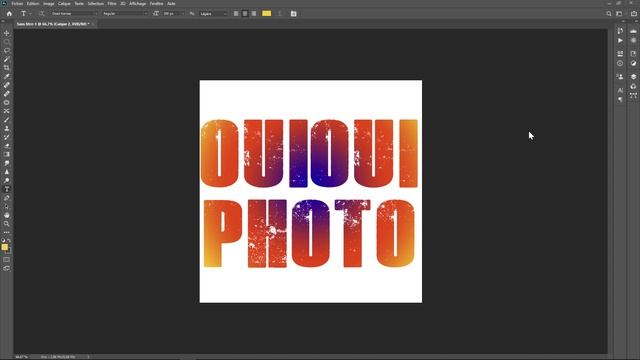Select the Horizontal Type tool

click(7, 189)
